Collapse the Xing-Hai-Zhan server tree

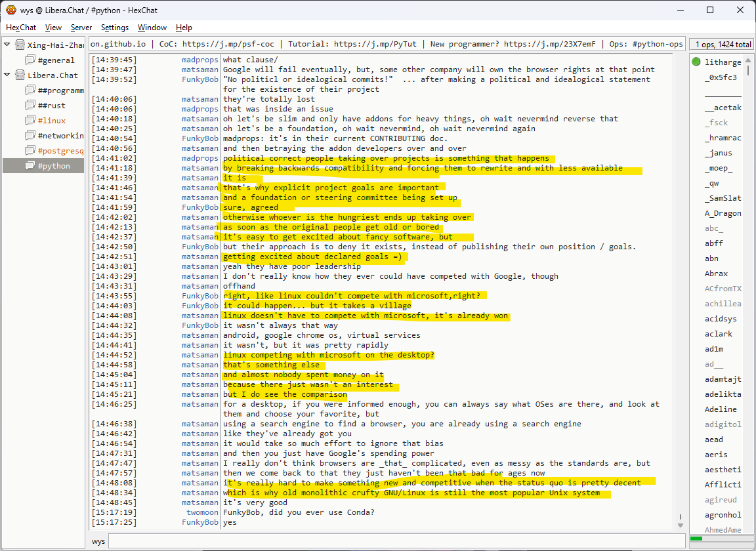7,45
